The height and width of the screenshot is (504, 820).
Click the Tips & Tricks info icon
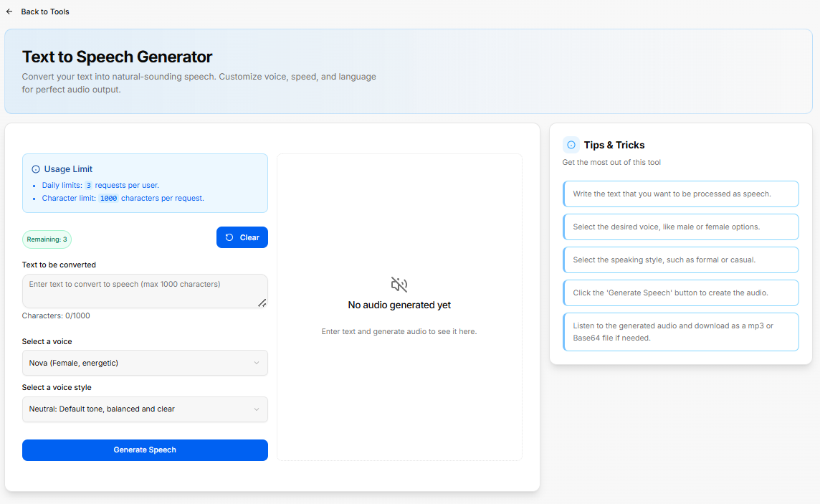pyautogui.click(x=571, y=145)
